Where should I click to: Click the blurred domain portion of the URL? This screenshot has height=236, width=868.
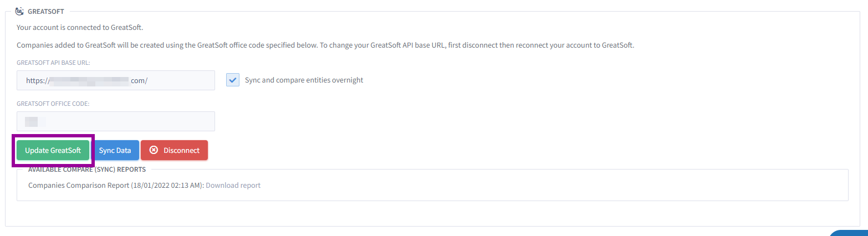[89, 81]
